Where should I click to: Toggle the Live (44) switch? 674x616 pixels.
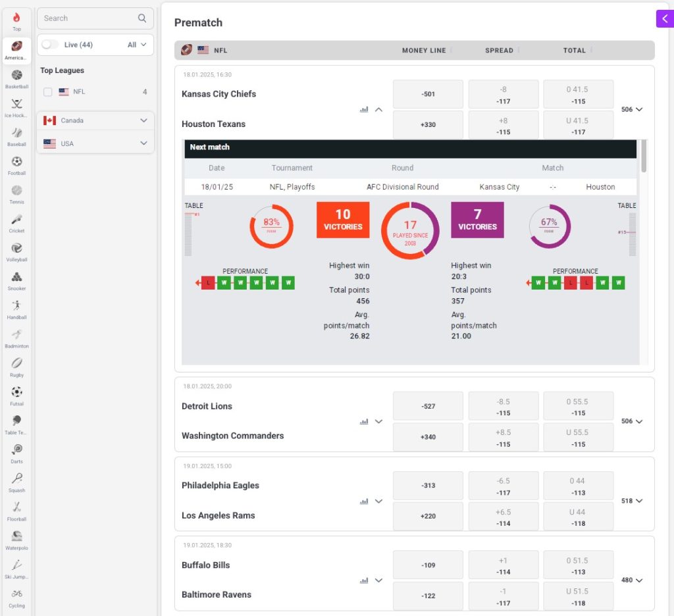(50, 45)
